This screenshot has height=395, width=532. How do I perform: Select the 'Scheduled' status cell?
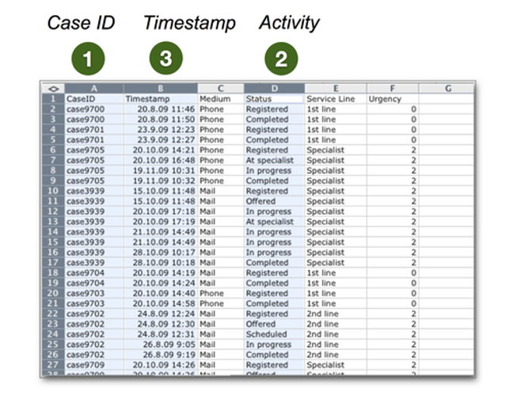point(273,335)
